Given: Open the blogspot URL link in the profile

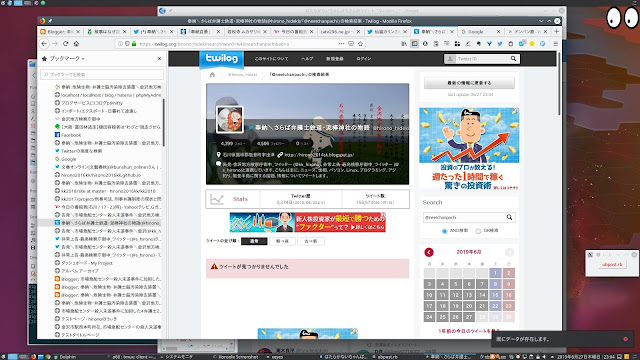Looking at the screenshot, I should [319, 155].
